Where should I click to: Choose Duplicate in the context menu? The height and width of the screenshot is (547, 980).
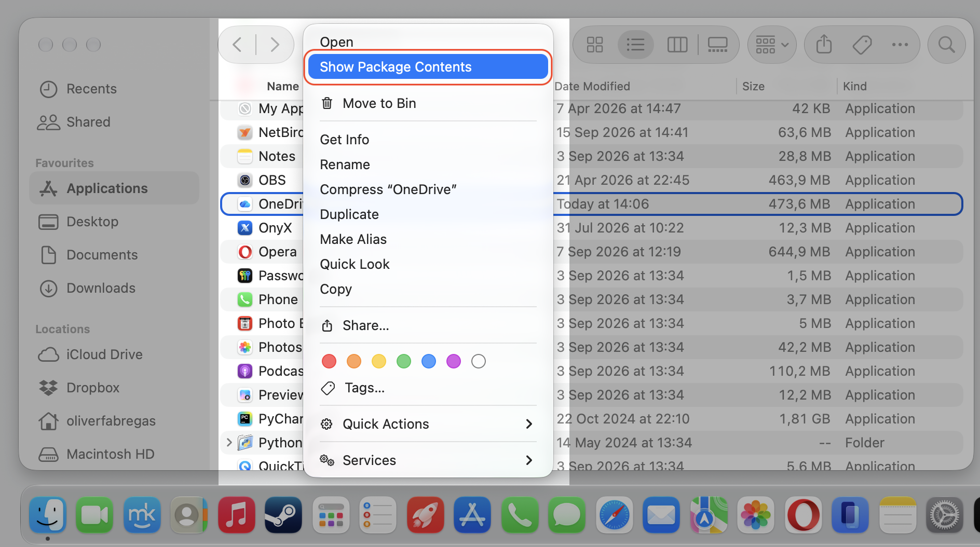coord(428,214)
